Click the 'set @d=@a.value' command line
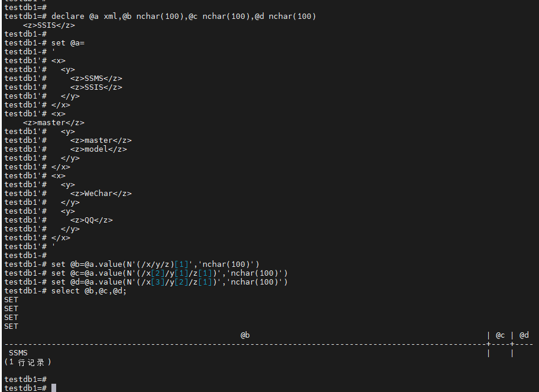Screen dimensions: 539x392 pos(170,282)
